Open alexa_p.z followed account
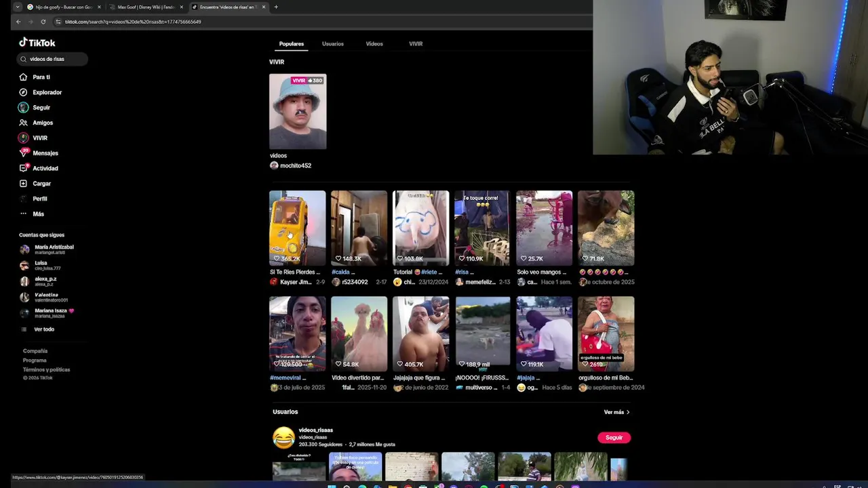Screen dimensions: 868x488 (39, 281)
